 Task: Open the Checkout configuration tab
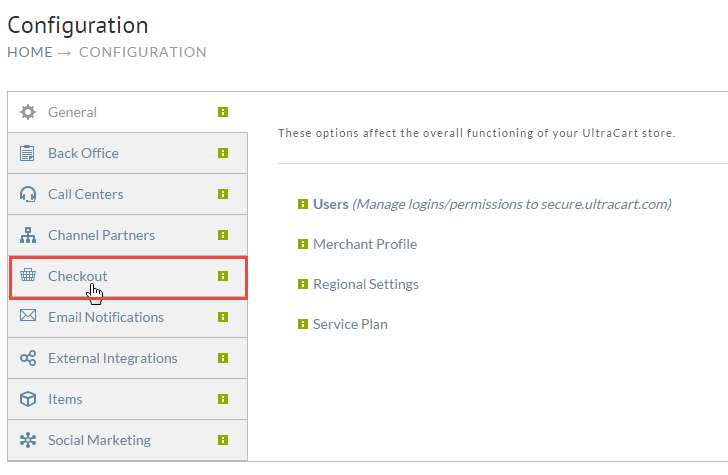tap(128, 277)
